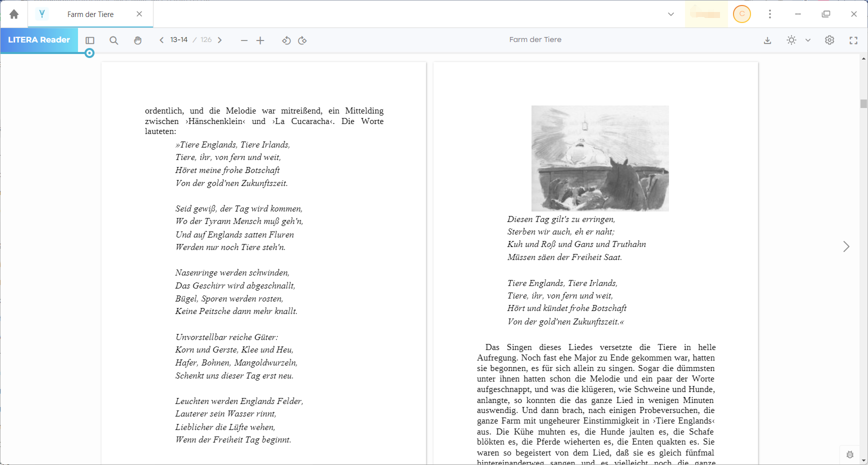
Task: Click the verse line "Tiere Englands, Tiere Irlands," on left page
Action: point(232,144)
